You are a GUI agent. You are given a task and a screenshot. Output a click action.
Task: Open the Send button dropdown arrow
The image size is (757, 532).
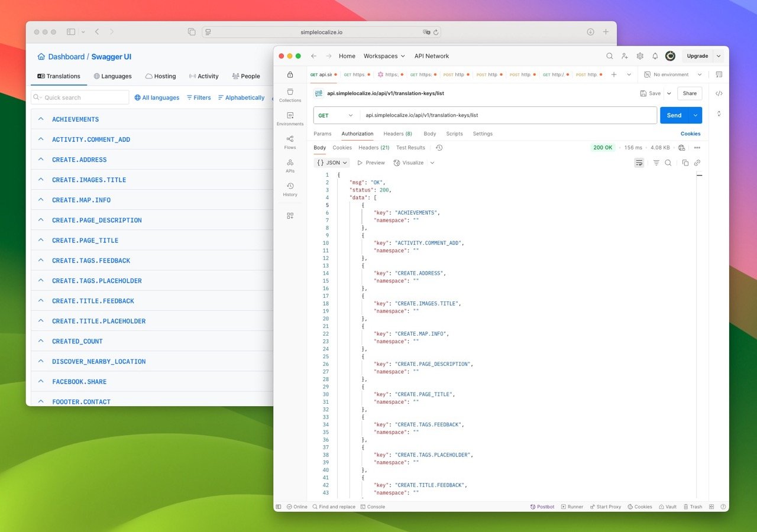695,115
